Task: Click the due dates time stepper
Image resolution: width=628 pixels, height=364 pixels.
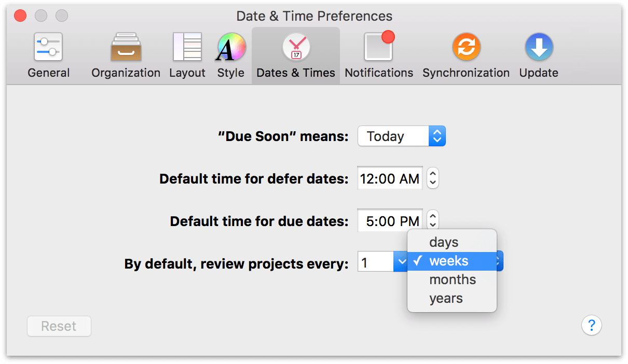Action: click(433, 220)
